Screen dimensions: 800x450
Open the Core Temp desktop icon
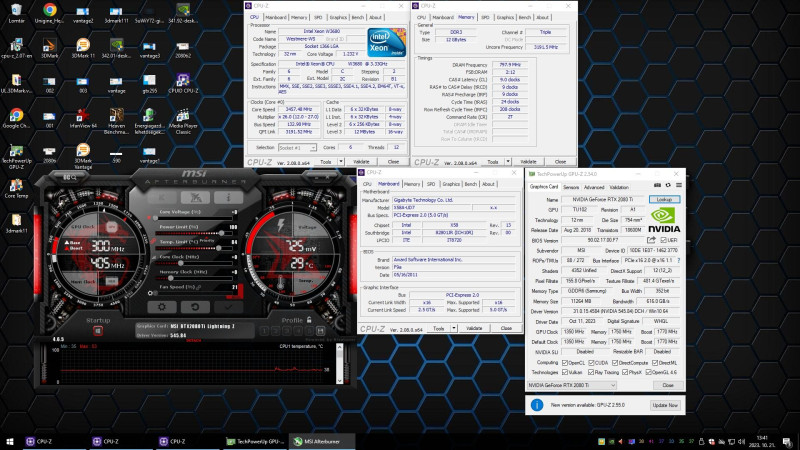(16, 188)
